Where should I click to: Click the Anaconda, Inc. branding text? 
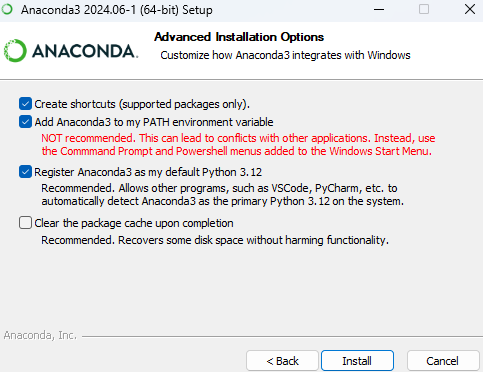click(40, 335)
